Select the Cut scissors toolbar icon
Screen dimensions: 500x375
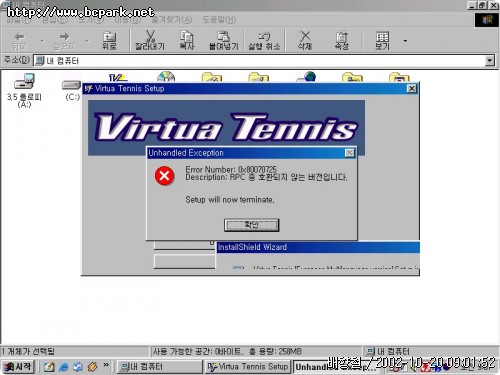pyautogui.click(x=150, y=41)
